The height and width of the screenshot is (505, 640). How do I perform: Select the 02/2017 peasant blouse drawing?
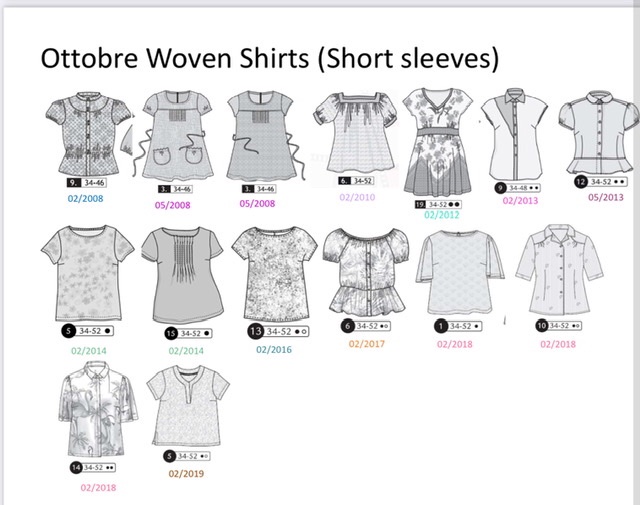pos(366,272)
